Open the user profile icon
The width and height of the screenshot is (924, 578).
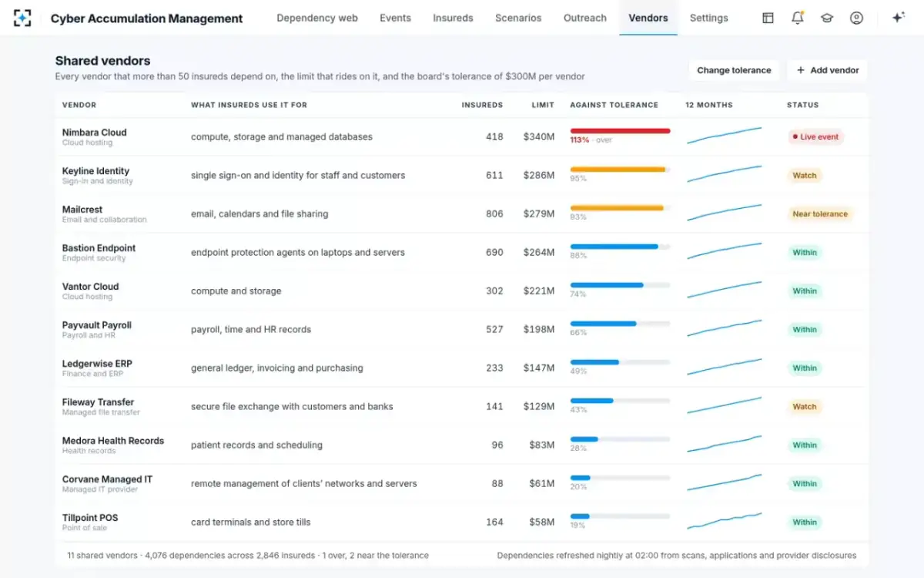pos(856,18)
